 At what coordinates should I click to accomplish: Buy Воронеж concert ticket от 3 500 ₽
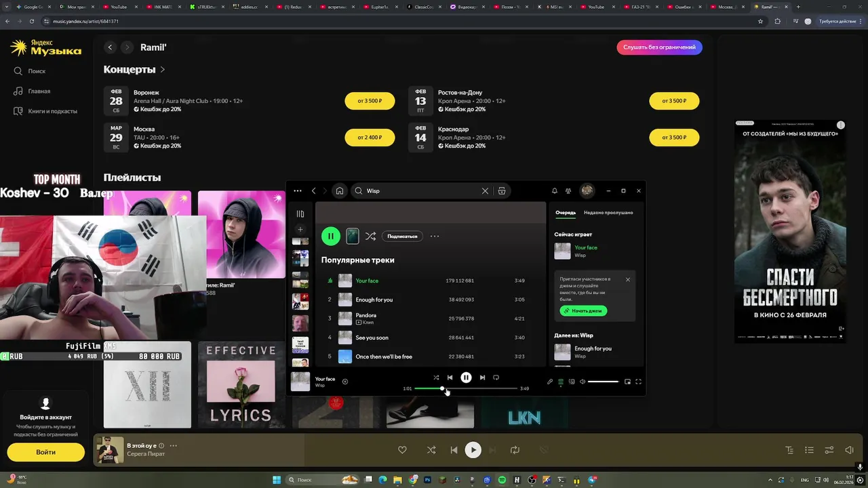coord(370,101)
